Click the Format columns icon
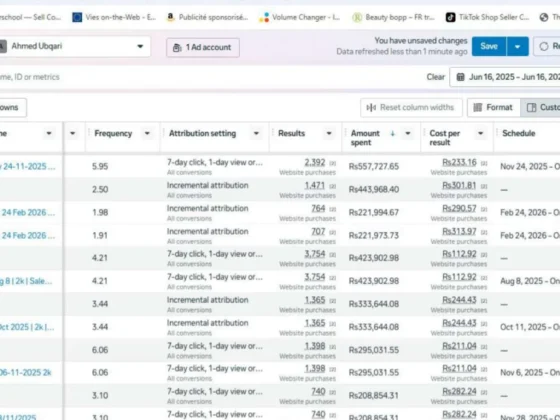This screenshot has height=420, width=560. pos(478,108)
